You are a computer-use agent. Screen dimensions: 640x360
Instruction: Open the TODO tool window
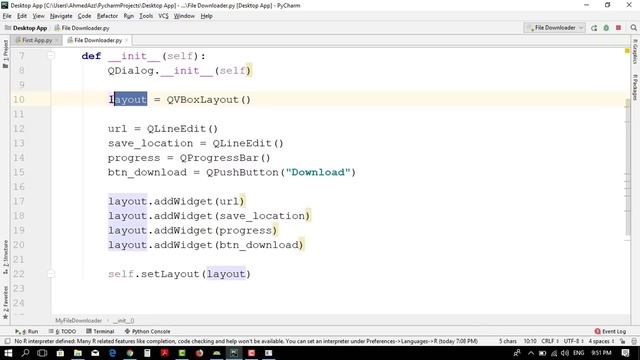tap(62, 331)
